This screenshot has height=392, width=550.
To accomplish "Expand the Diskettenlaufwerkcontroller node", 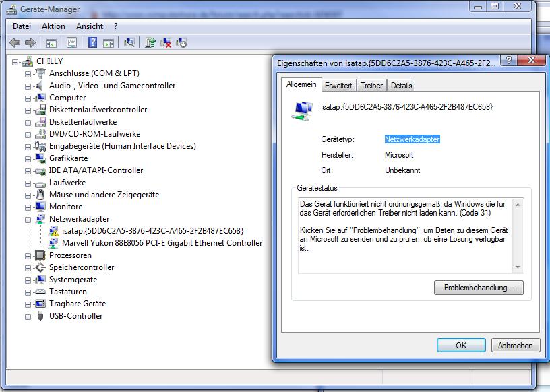I will pyautogui.click(x=28, y=111).
